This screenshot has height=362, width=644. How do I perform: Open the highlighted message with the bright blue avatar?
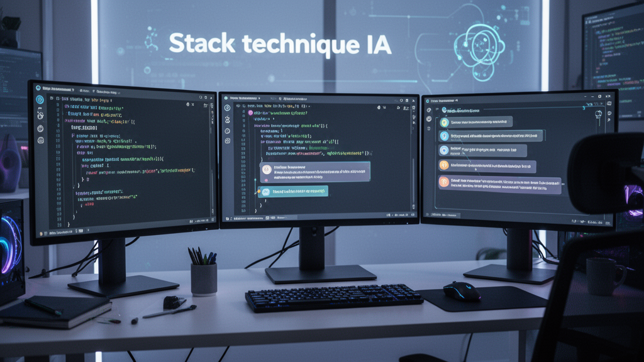click(x=491, y=136)
